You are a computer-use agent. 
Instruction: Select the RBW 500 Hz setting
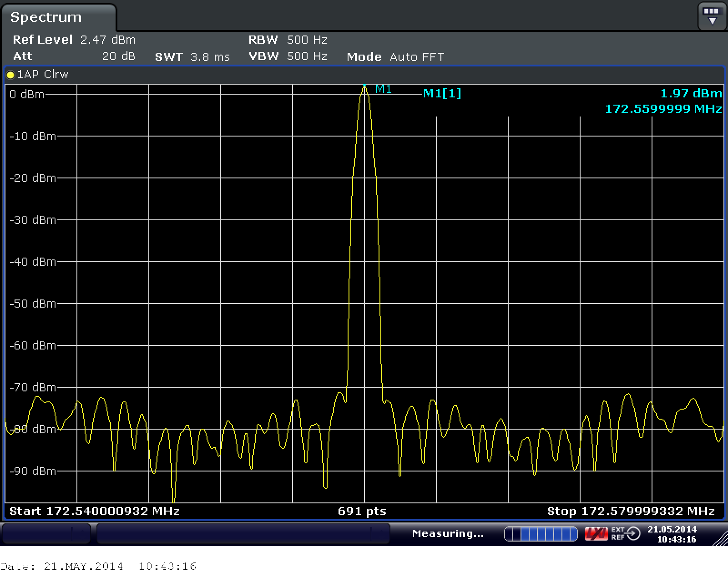[x=288, y=40]
